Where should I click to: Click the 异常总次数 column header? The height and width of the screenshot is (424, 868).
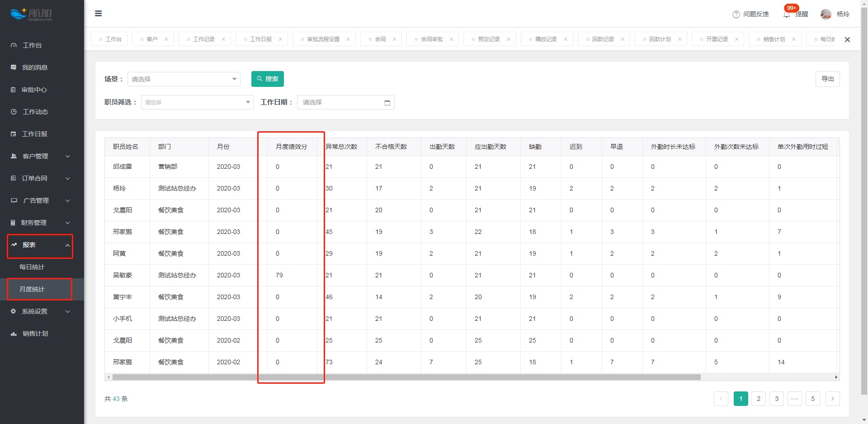[341, 147]
